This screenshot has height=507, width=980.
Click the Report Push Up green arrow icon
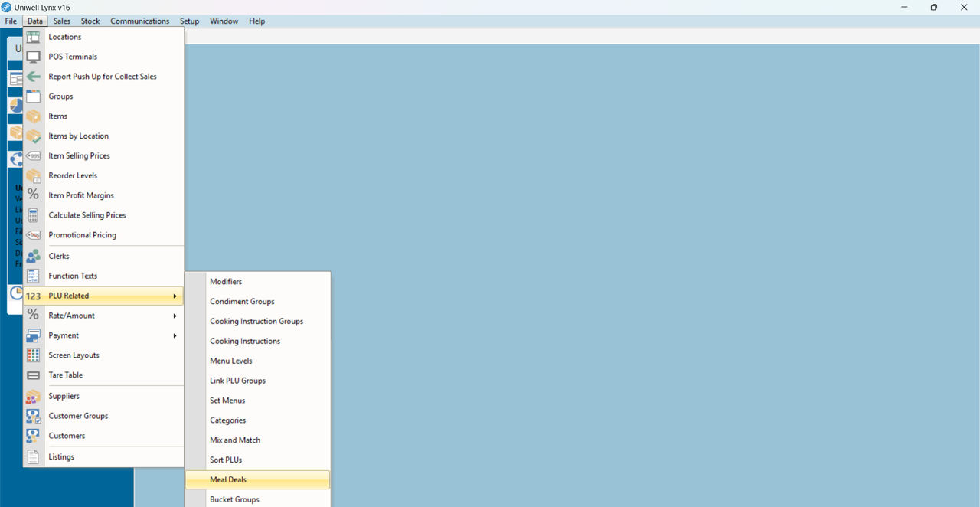click(33, 77)
